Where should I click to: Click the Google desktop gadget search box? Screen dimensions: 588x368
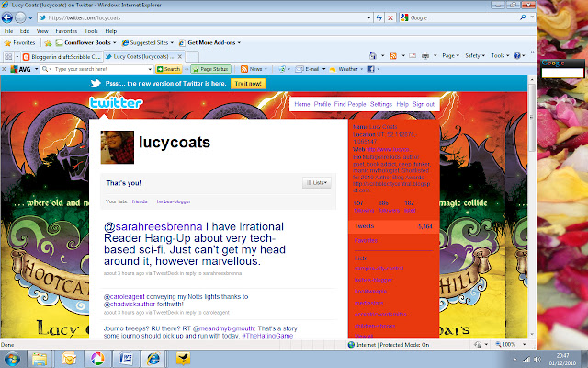[x=562, y=73]
